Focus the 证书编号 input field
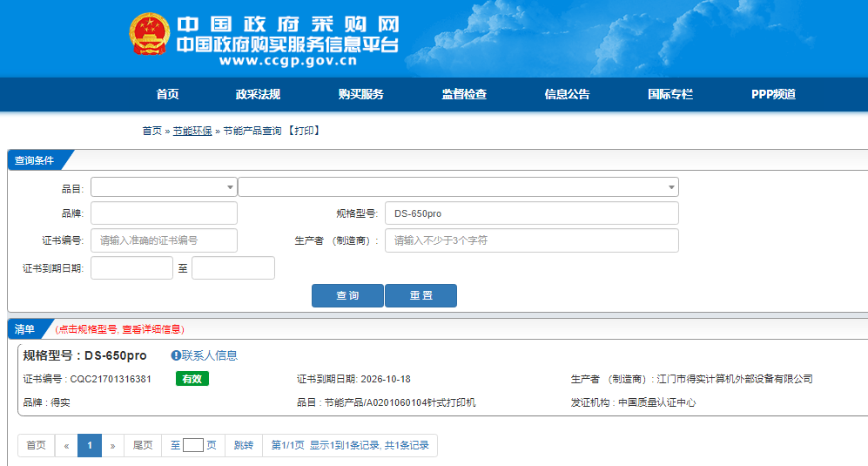Image resolution: width=868 pixels, height=466 pixels. (164, 240)
